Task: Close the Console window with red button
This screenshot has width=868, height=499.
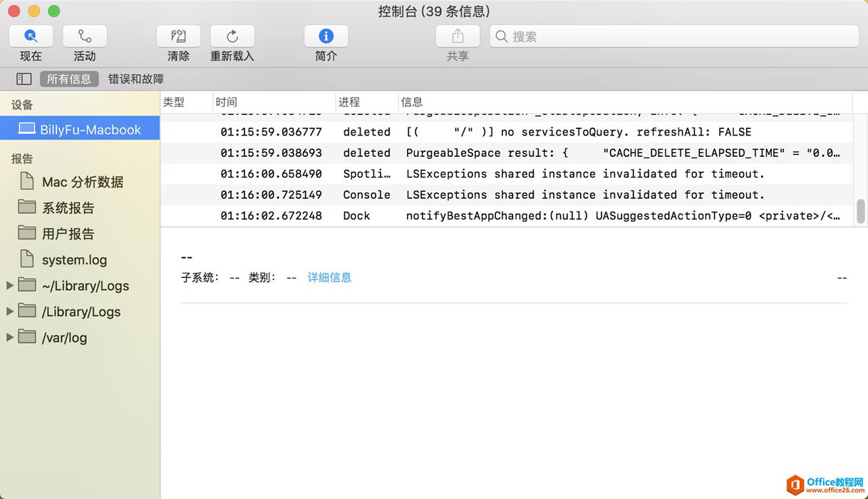Action: 14,11
